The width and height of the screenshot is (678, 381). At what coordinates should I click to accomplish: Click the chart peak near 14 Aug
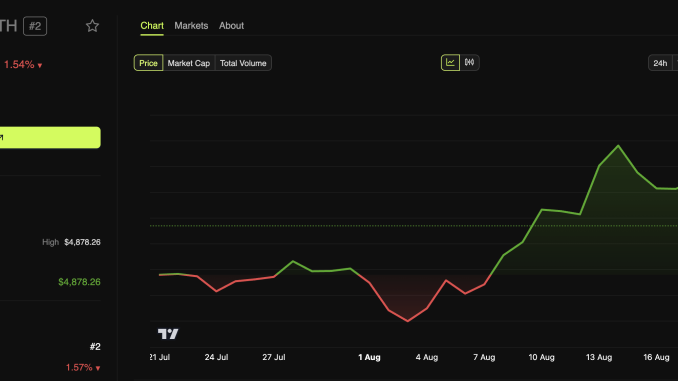coord(618,146)
